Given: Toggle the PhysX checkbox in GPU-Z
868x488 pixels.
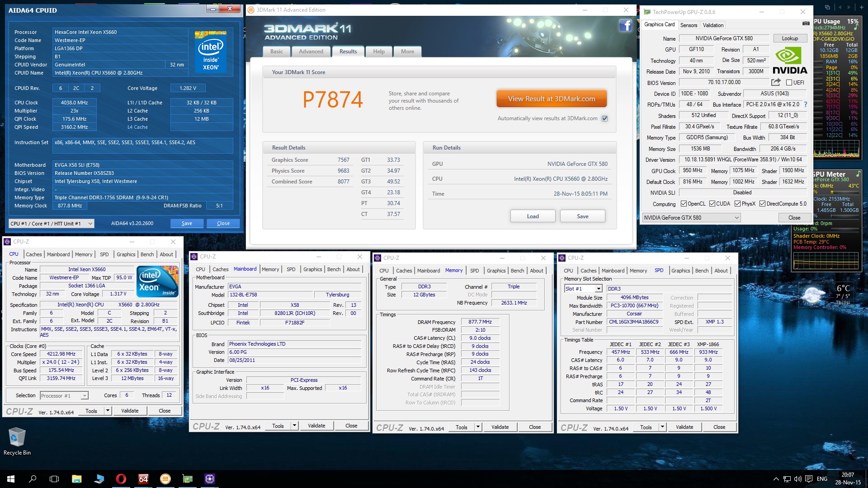Looking at the screenshot, I should [738, 204].
